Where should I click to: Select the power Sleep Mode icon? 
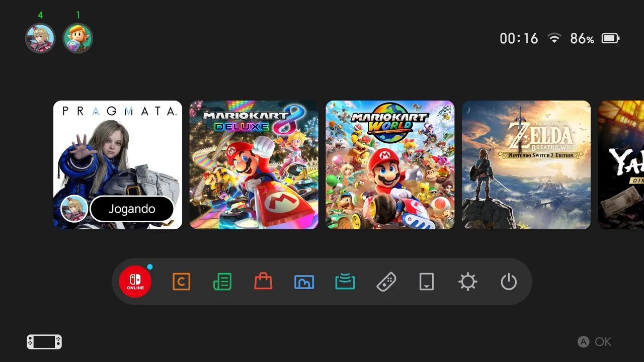[x=509, y=282]
